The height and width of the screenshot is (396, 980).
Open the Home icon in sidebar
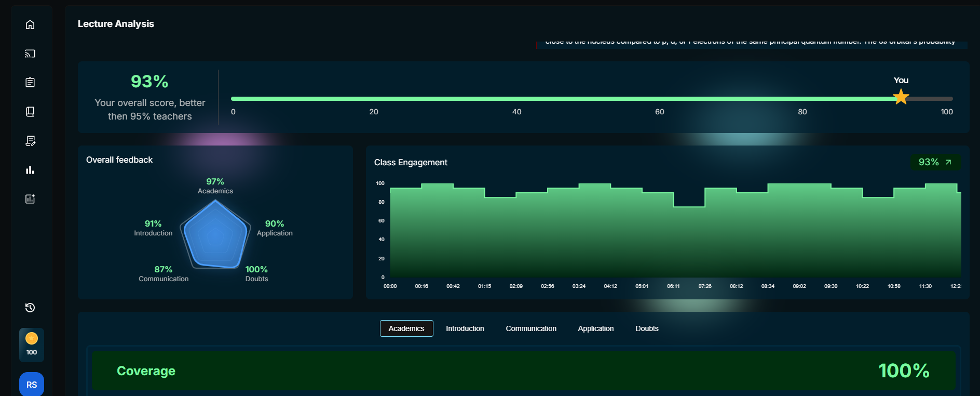pos(30,24)
